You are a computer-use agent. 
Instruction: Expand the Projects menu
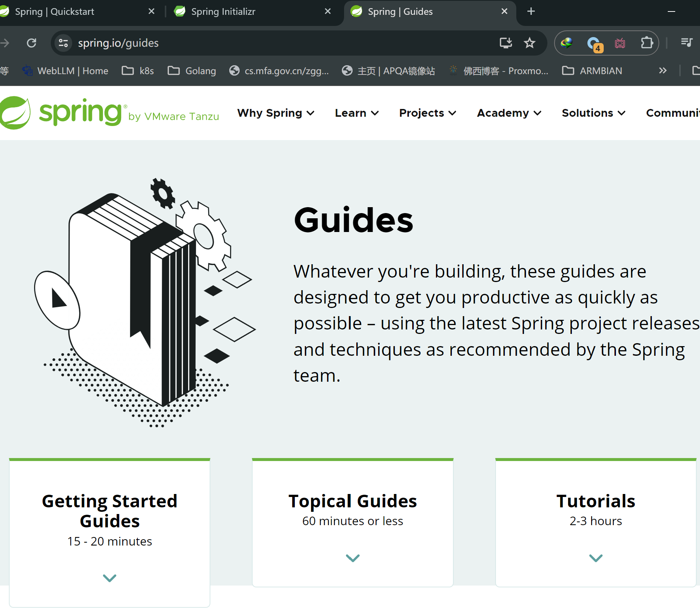pos(427,113)
